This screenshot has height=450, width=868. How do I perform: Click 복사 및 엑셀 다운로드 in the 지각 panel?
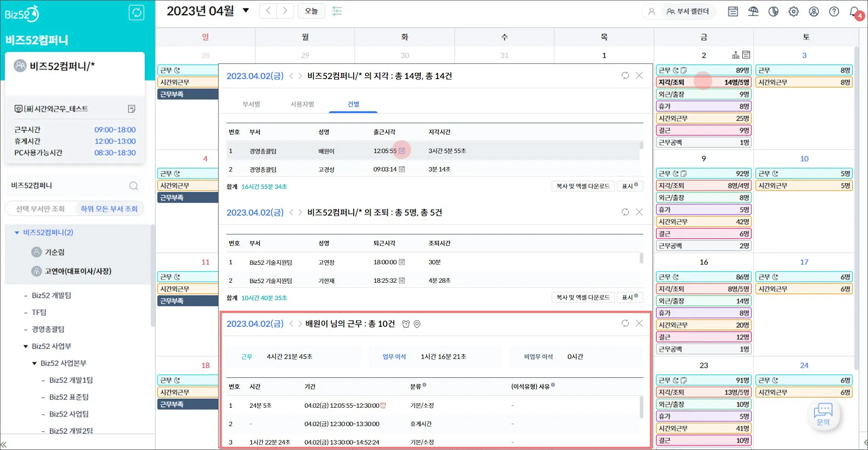pyautogui.click(x=583, y=186)
